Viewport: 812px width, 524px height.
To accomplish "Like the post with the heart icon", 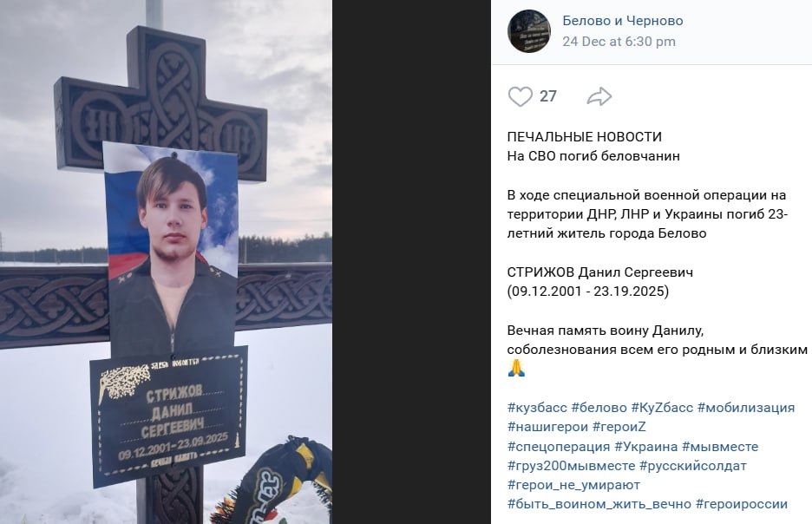I will (520, 96).
